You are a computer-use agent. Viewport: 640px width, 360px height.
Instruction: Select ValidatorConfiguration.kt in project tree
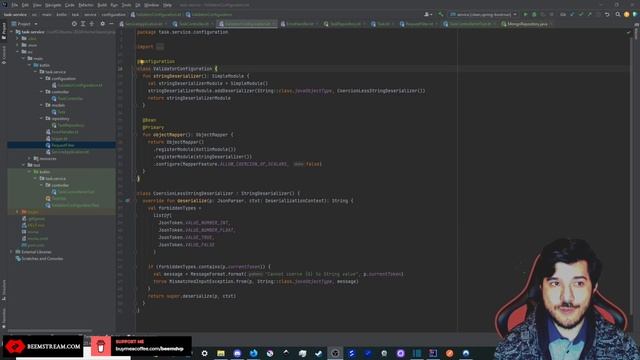[80, 85]
